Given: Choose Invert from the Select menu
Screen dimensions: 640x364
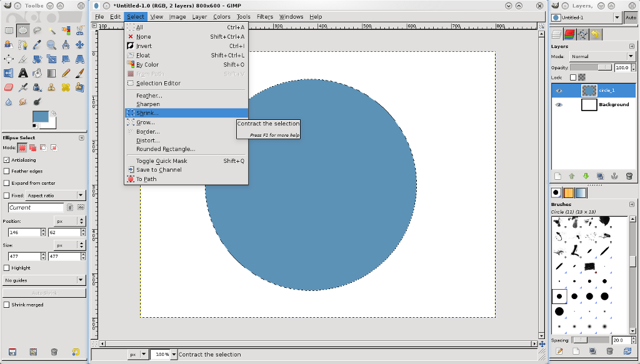Looking at the screenshot, I should [x=186, y=46].
